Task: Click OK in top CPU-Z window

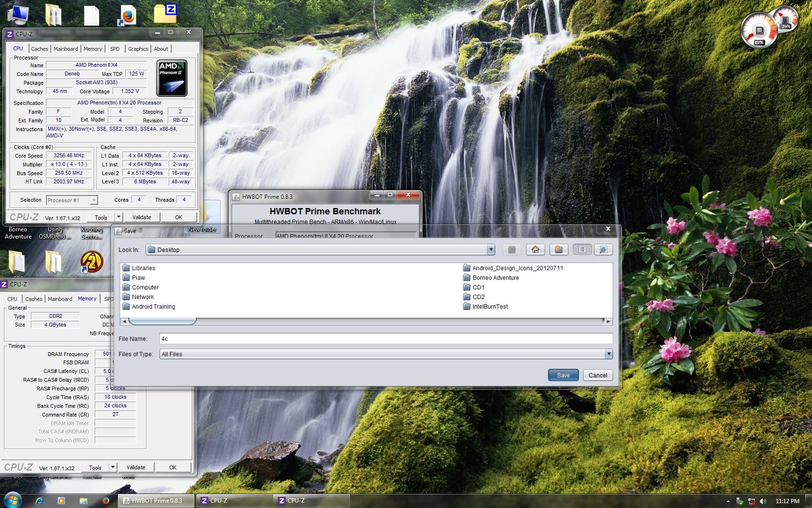Action: coord(178,217)
